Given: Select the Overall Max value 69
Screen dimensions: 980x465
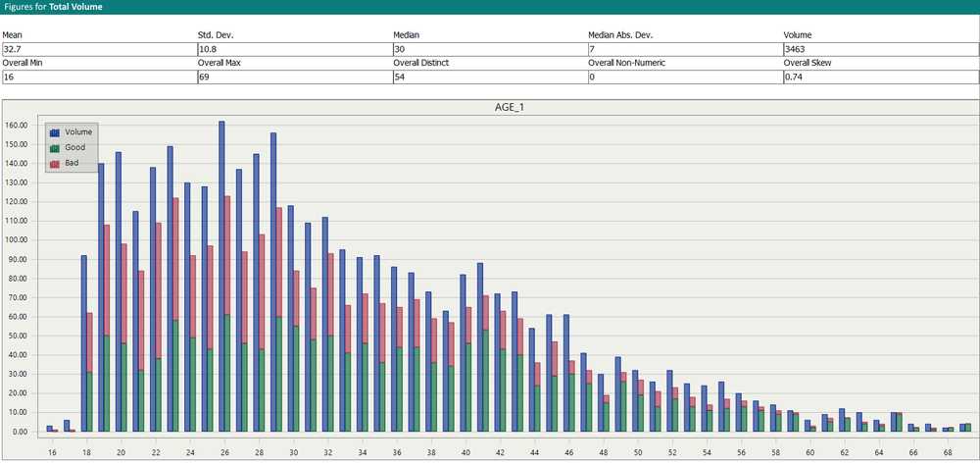Looking at the screenshot, I should click(x=294, y=77).
